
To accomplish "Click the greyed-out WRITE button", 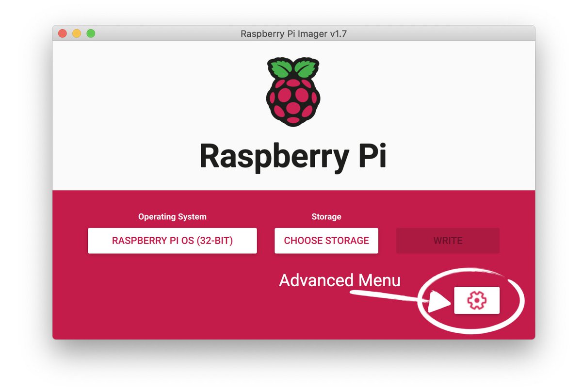I will pos(448,241).
